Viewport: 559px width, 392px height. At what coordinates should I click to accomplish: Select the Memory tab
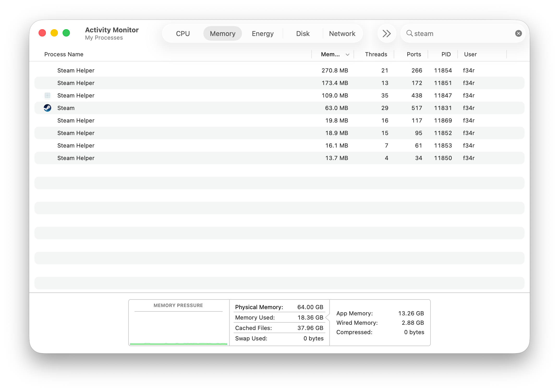223,33
